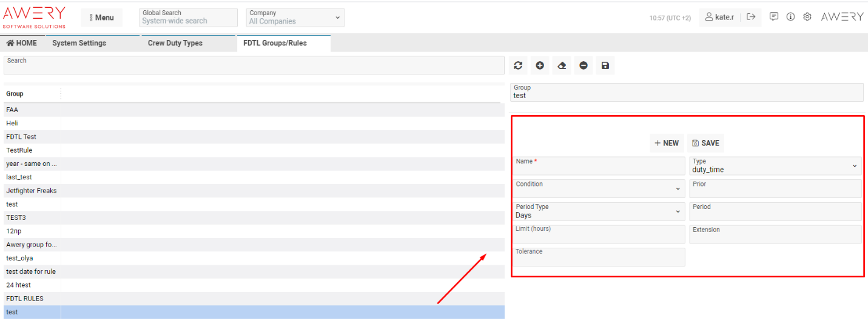868x321 pixels.
Task: Focus the Global Search field
Action: [188, 18]
